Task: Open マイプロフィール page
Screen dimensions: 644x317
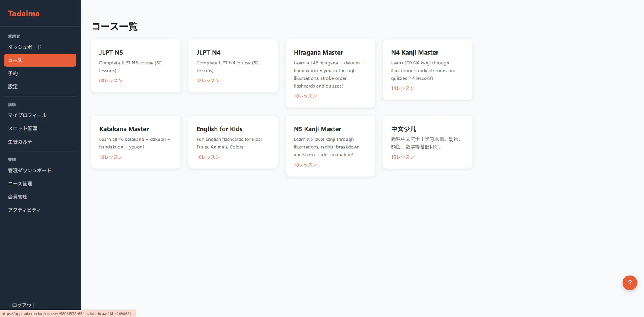Action: (40, 115)
